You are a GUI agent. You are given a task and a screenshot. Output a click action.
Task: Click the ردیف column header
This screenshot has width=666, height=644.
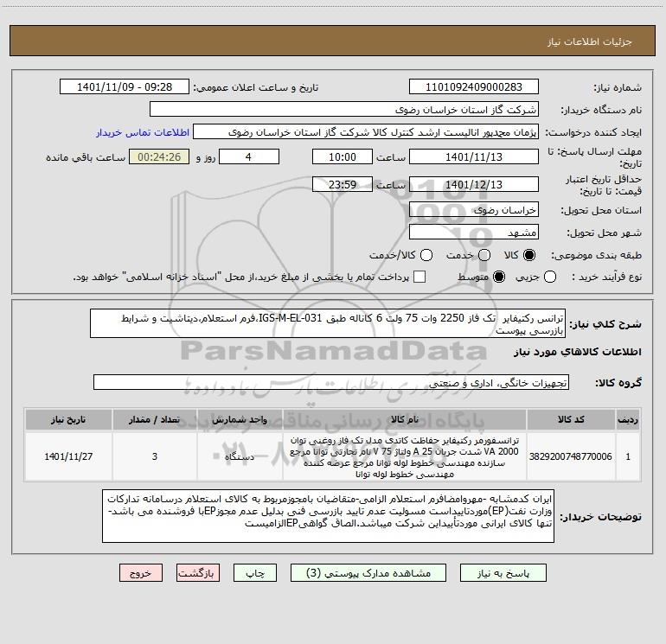[x=628, y=419]
